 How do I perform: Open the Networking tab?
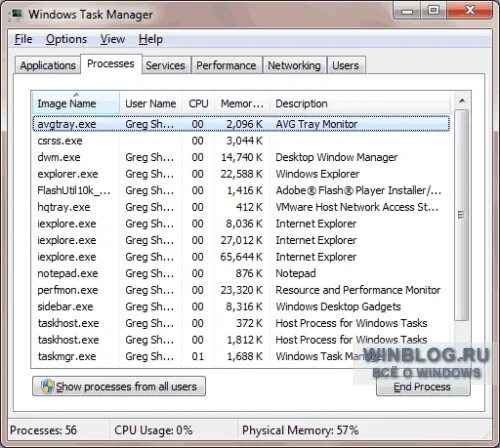coord(294,65)
